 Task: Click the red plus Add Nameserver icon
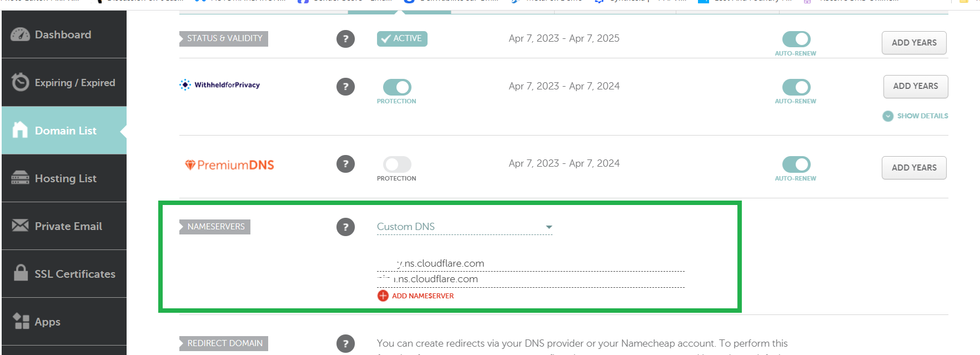pos(383,296)
